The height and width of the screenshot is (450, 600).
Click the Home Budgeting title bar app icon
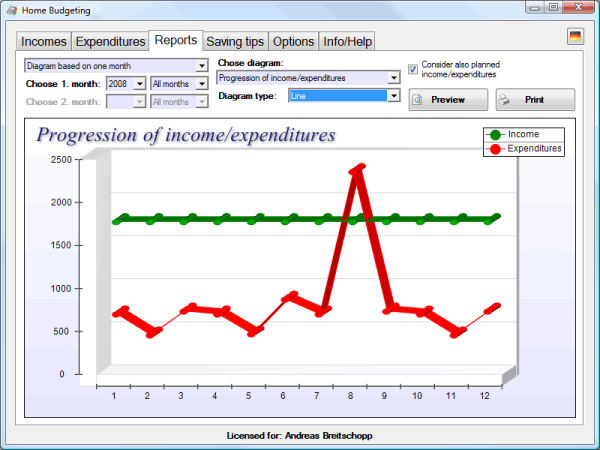pos(12,10)
